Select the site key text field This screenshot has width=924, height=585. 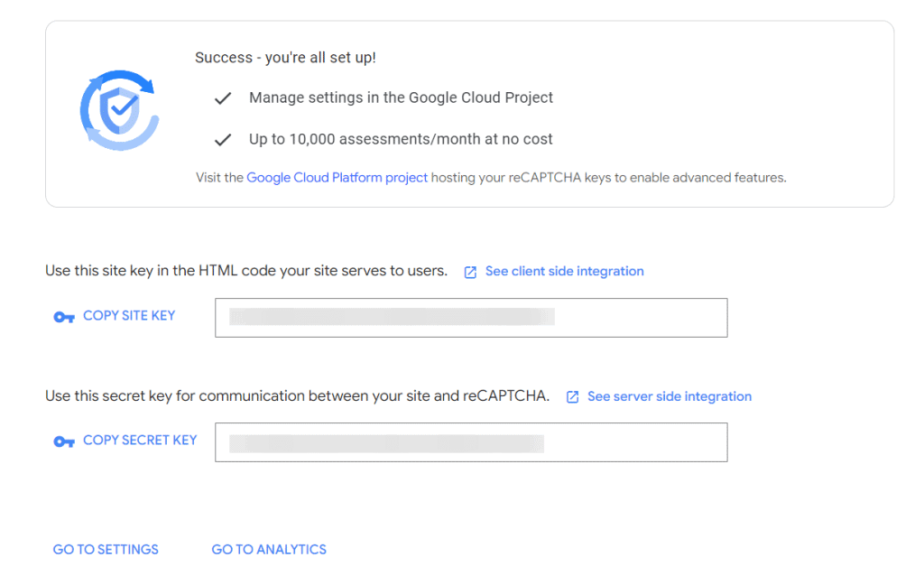[x=471, y=317]
